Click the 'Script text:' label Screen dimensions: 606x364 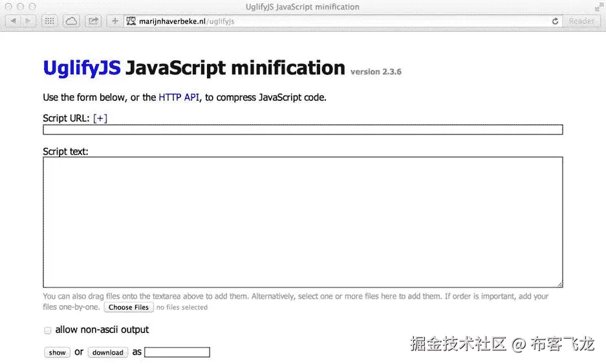65,151
